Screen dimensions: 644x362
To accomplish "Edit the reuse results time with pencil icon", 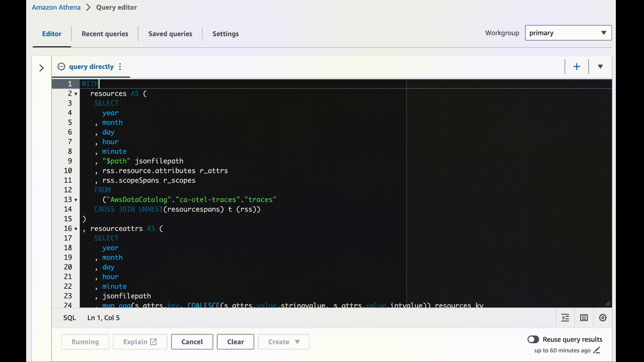I will [597, 350].
